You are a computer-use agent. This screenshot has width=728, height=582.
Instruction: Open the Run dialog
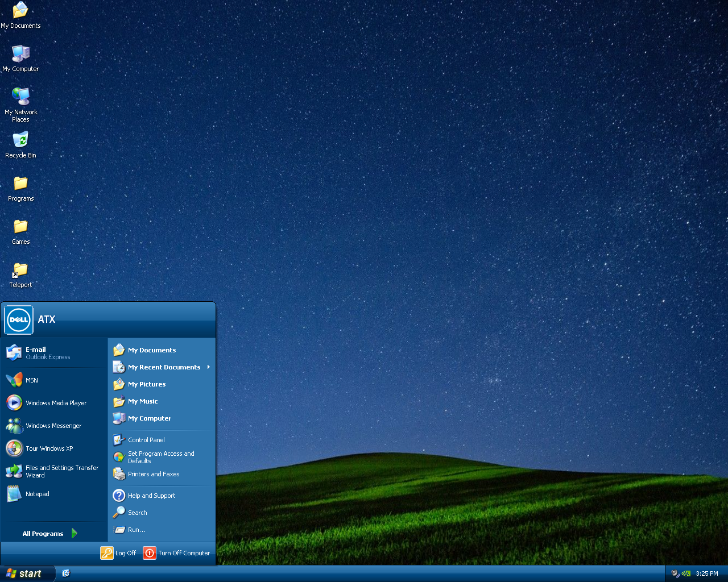click(x=162, y=530)
